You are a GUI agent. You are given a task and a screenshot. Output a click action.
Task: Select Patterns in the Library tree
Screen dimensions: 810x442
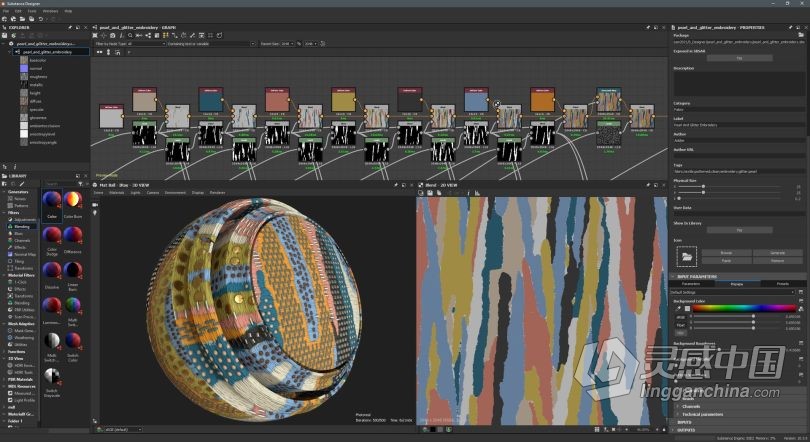pos(21,206)
